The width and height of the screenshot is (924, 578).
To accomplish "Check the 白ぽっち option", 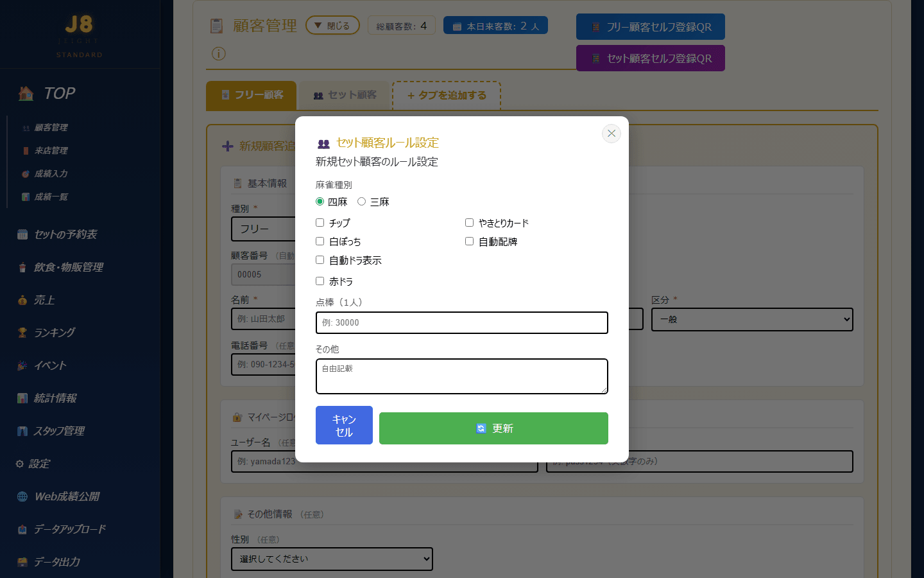I will click(320, 241).
